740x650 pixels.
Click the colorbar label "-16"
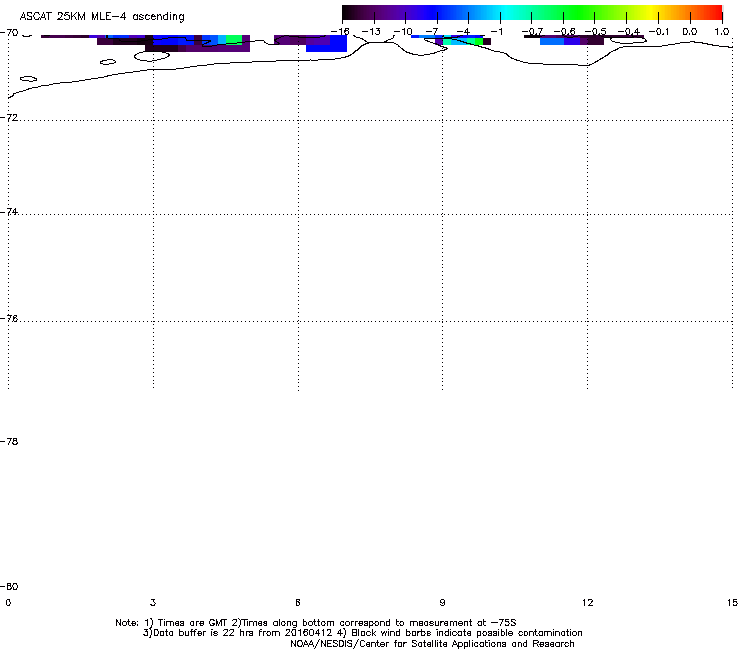coord(340,32)
